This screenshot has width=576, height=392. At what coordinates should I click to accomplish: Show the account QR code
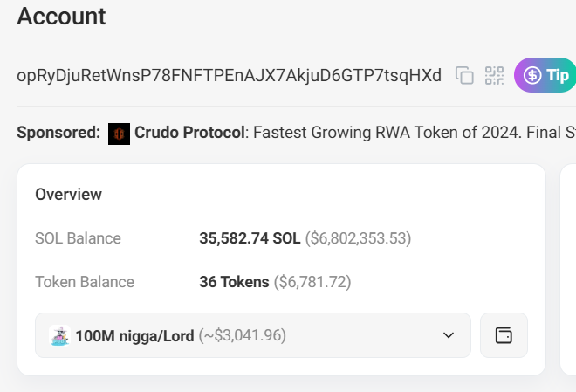click(495, 75)
